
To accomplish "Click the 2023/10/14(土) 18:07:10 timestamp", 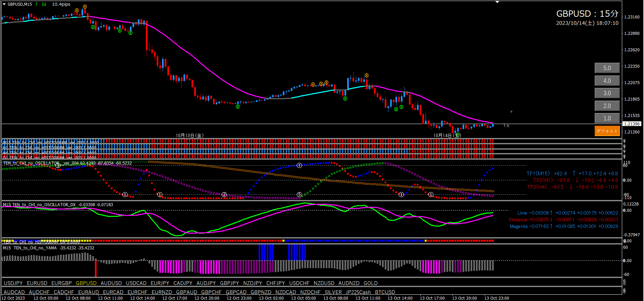I will point(587,23).
